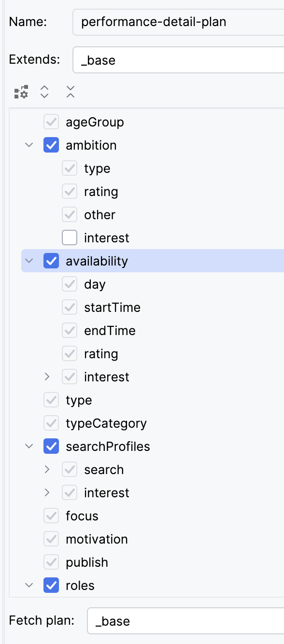Viewport: 284px width, 644px height.
Task: Collapse the roles tree node
Action: [x=29, y=586]
